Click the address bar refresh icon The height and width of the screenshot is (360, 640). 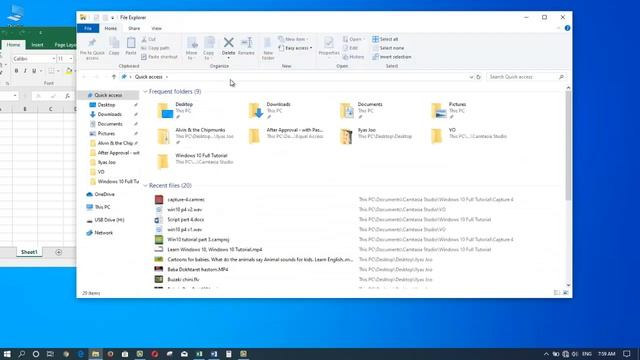[479, 77]
